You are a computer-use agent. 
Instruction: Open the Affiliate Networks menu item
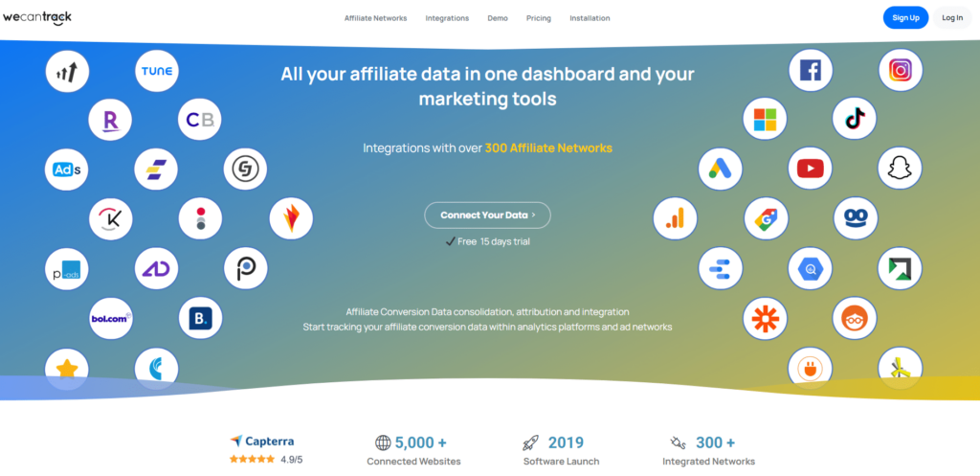(x=375, y=18)
